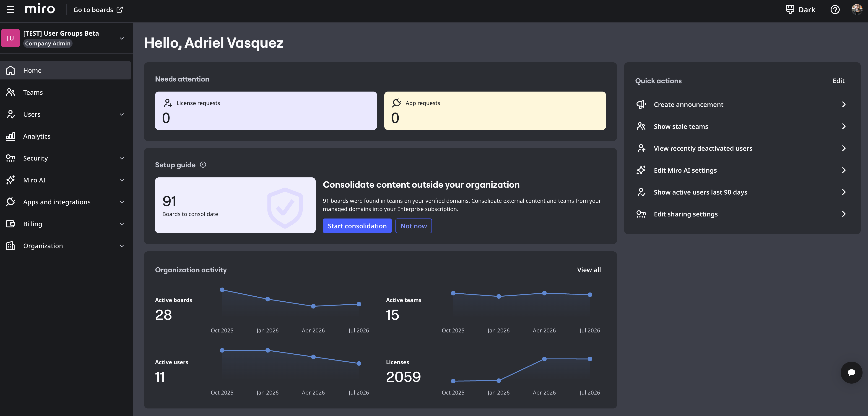Viewport: 868px width, 416px height.
Task: Expand the Miro AI submenu chevron
Action: (x=122, y=180)
